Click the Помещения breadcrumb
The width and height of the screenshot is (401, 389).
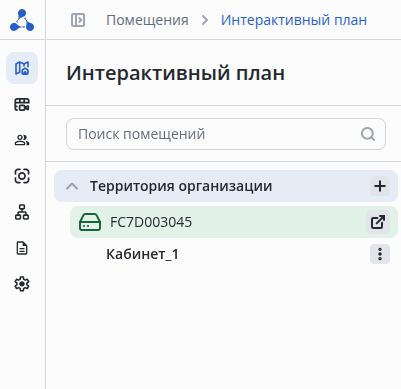(x=147, y=20)
